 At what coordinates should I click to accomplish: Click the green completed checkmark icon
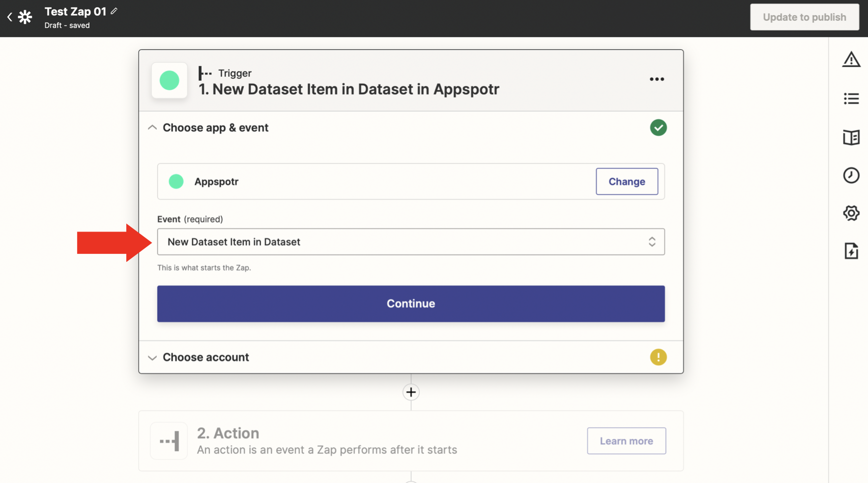[x=658, y=128]
